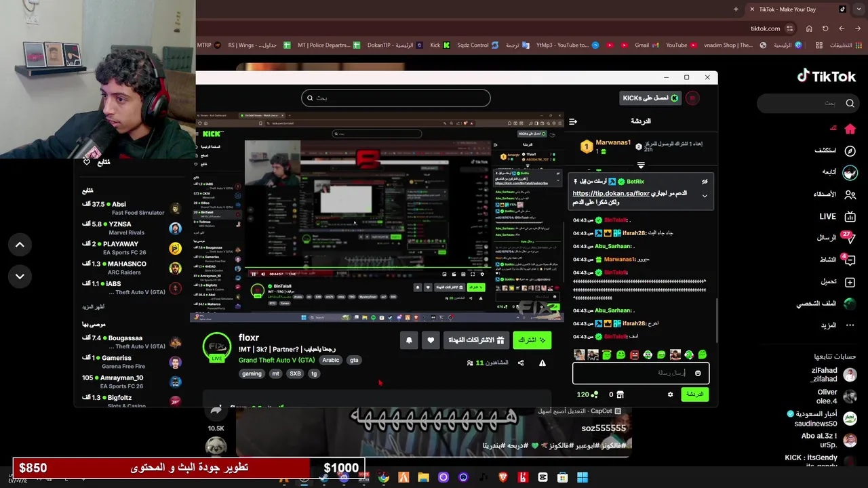Screen dimensions: 868x488
Task: Open PLAYAWAY channel in sidebar
Action: click(132, 248)
